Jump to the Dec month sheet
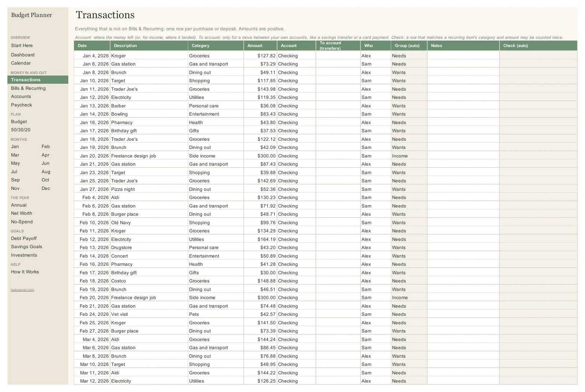The image size is (585, 392). [x=46, y=188]
